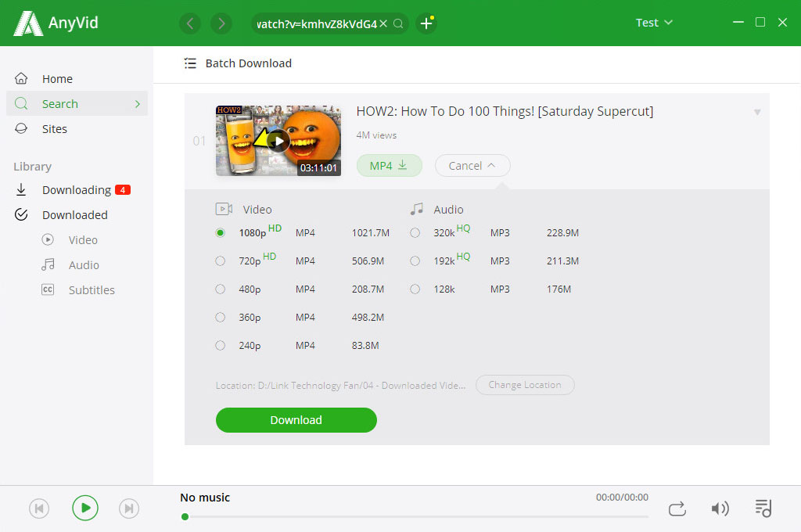Image resolution: width=801 pixels, height=532 pixels.
Task: Click the URL input field
Action: click(x=317, y=23)
